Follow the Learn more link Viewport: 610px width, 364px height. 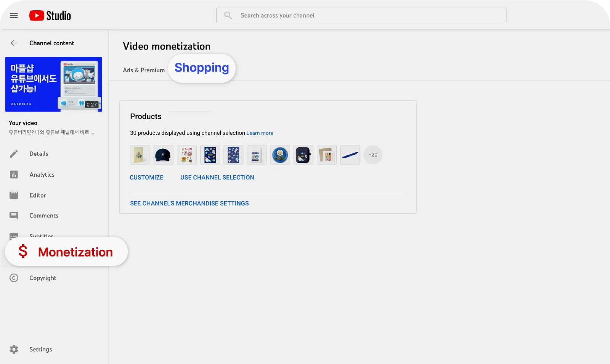(260, 133)
